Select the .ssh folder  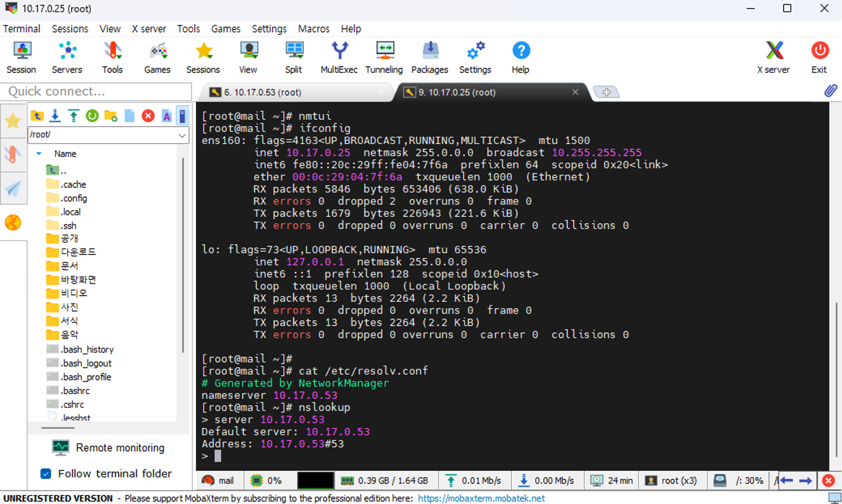pos(62,226)
